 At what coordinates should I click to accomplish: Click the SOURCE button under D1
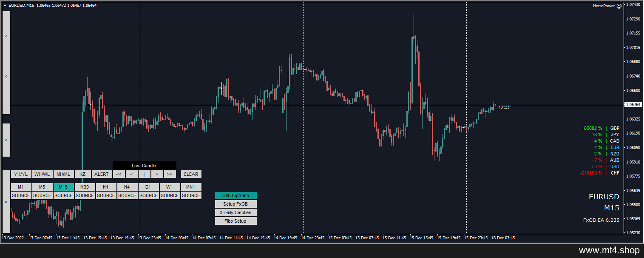149,195
